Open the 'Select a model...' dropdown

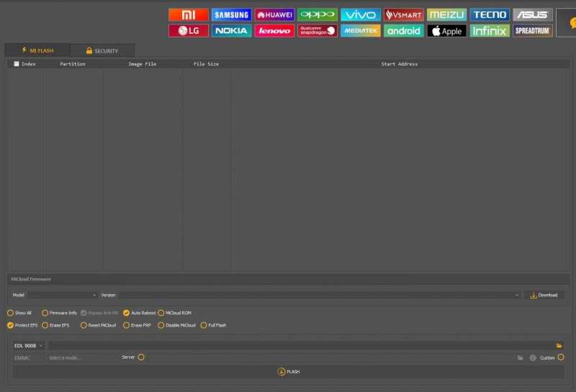82,358
